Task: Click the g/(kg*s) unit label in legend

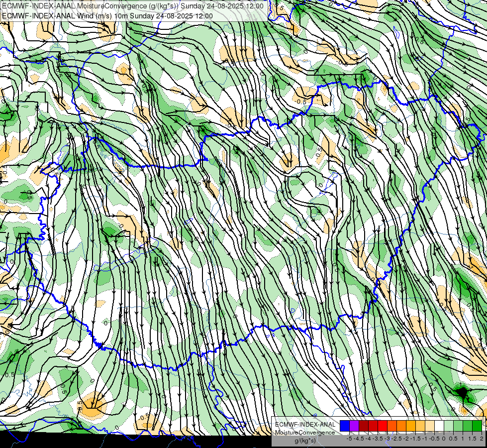Action: [x=305, y=441]
